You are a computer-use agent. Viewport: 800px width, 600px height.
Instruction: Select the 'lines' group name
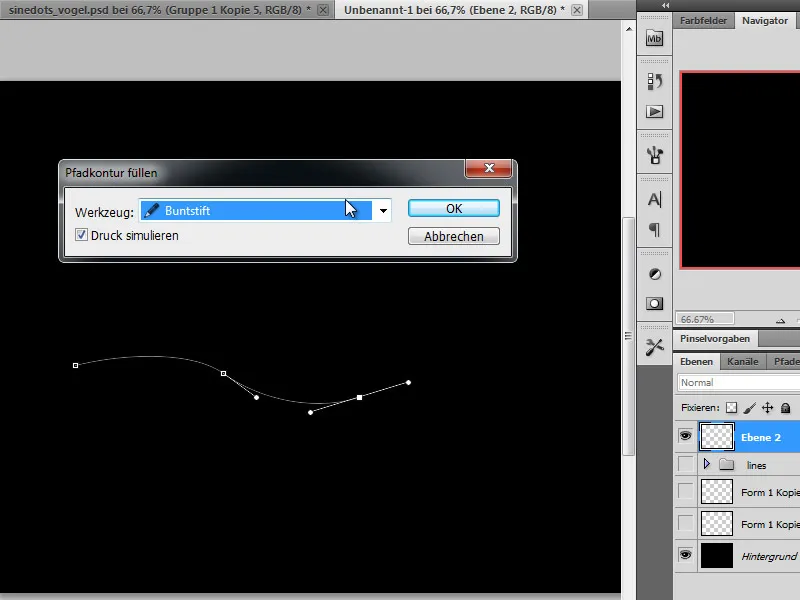[756, 465]
